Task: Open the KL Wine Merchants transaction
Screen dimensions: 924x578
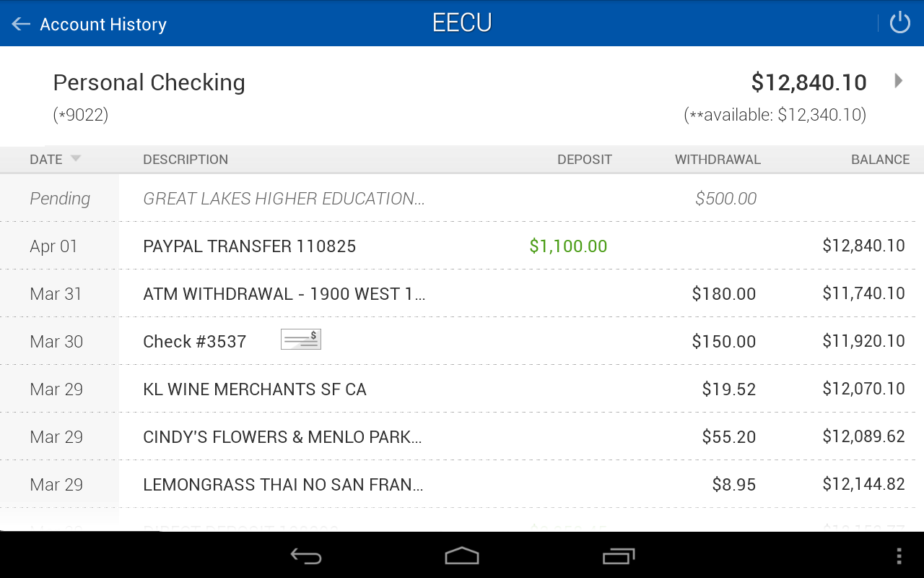Action: [x=255, y=389]
